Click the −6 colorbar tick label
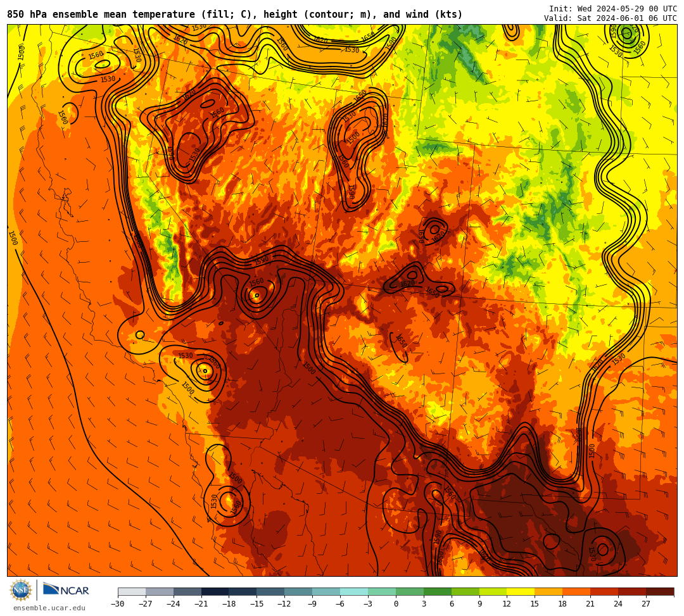This screenshot has height=616, width=684. [x=340, y=604]
